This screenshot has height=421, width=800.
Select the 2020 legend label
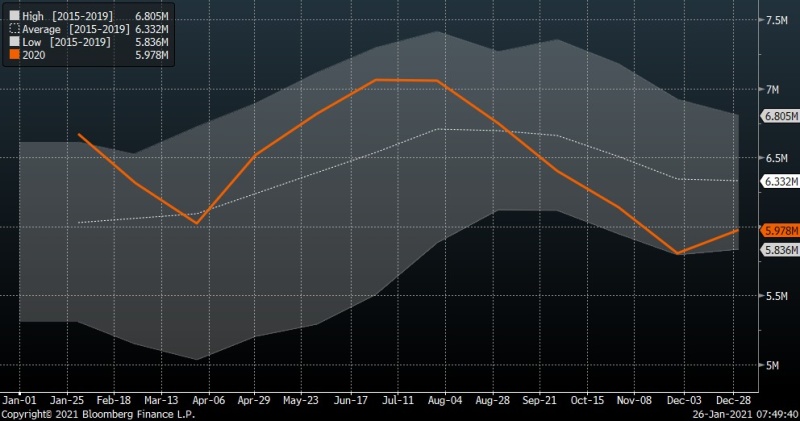coord(34,55)
